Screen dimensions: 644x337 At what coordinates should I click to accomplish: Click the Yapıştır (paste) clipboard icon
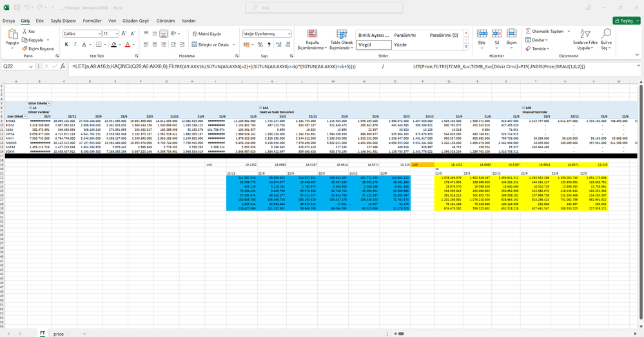[12, 34]
